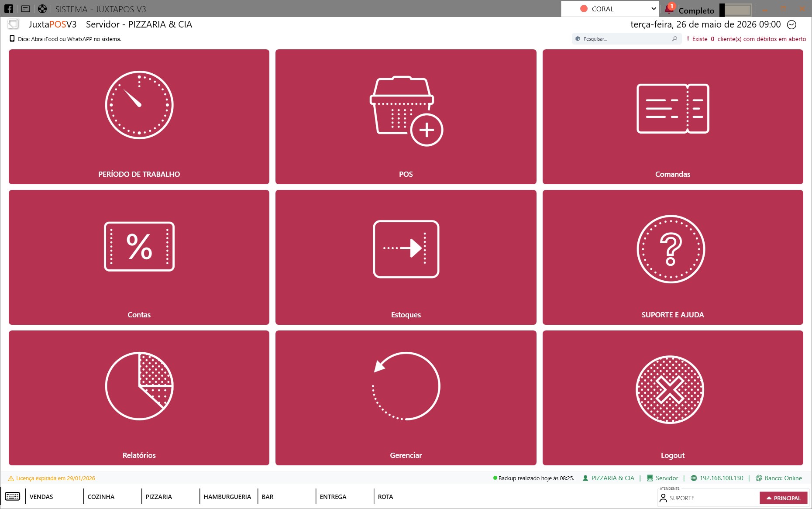Click the JuxtaPOS logo icon at top left
The height and width of the screenshot is (509, 812).
14,24
